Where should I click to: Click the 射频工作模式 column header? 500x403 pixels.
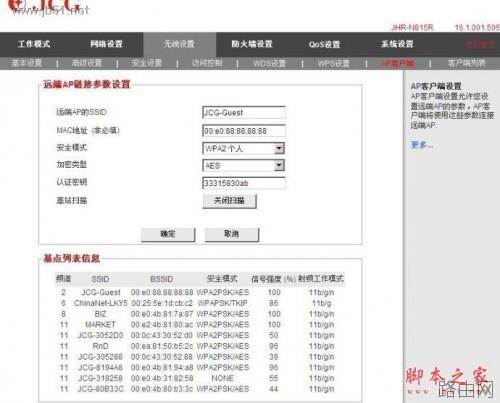(321, 279)
